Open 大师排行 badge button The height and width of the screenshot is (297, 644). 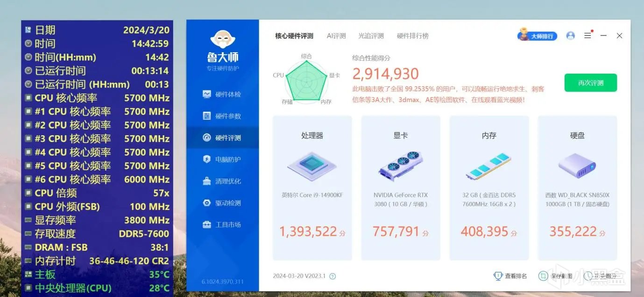(x=538, y=35)
